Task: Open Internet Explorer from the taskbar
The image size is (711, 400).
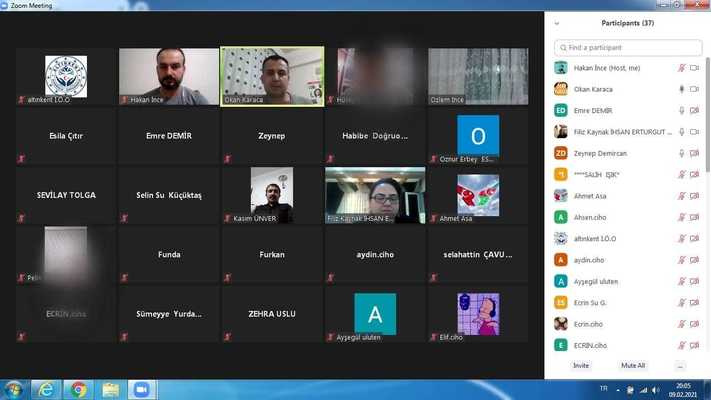Action: [46, 390]
